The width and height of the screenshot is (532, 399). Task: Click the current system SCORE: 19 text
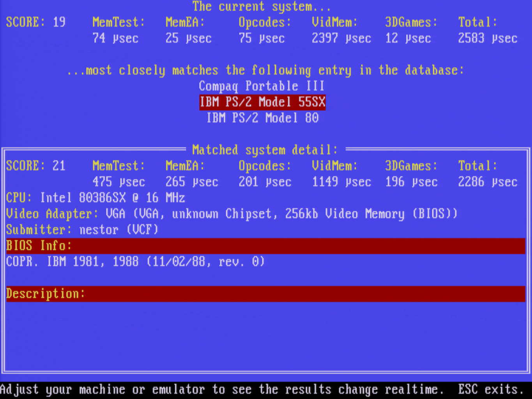pyautogui.click(x=36, y=22)
